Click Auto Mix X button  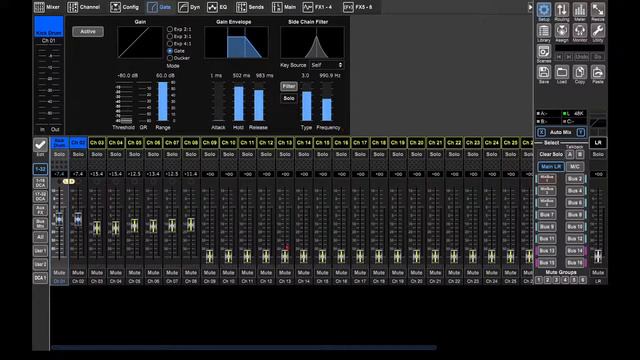[541, 132]
